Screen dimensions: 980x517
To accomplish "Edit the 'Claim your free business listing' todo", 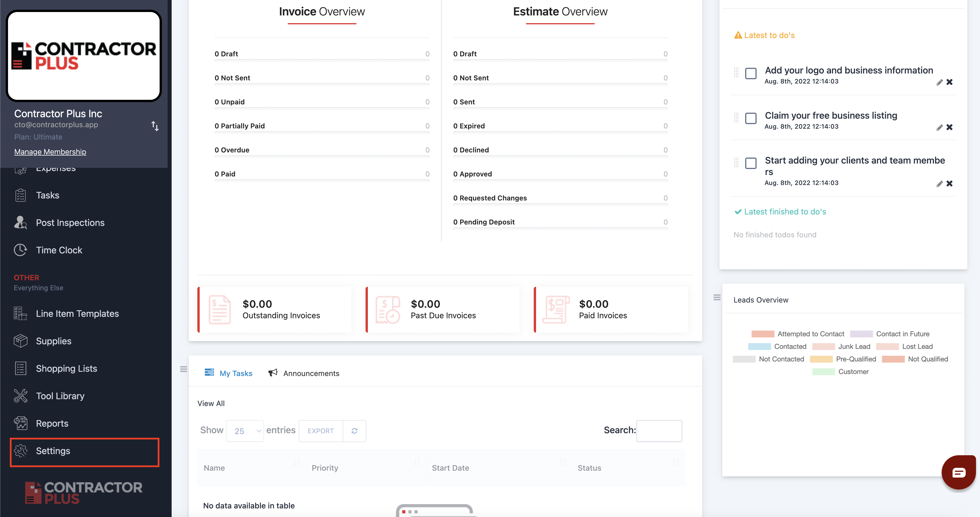I will point(939,128).
